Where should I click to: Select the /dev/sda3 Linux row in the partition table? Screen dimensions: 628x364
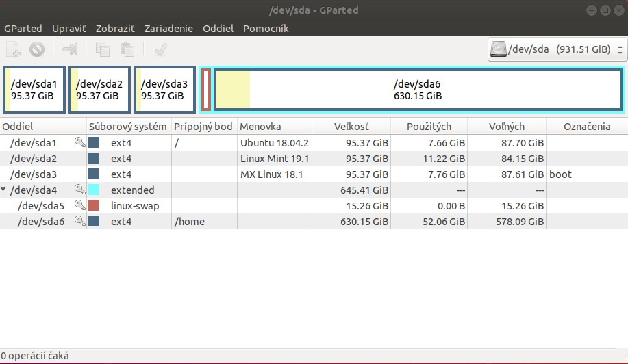coord(274,174)
